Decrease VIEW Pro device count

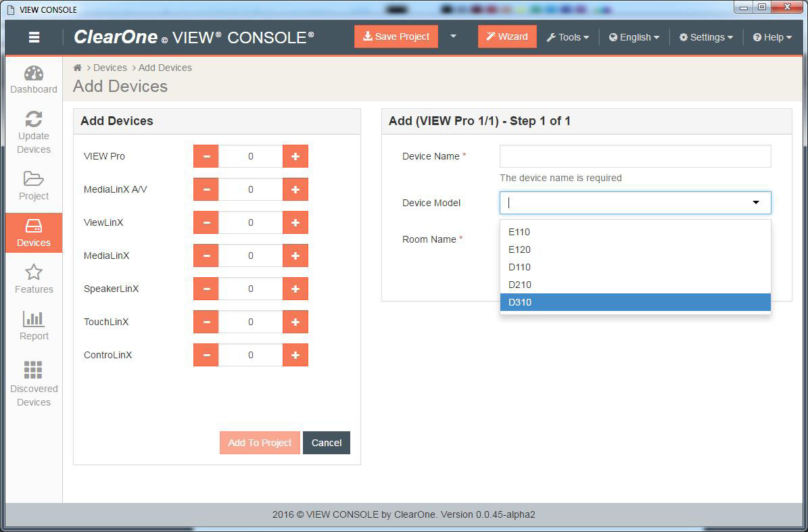point(206,156)
